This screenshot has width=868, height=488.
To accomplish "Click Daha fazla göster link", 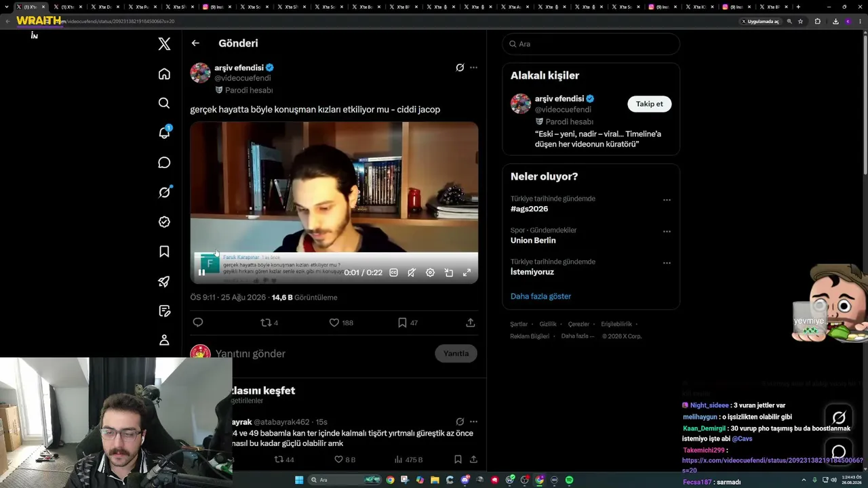I will [x=540, y=296].
